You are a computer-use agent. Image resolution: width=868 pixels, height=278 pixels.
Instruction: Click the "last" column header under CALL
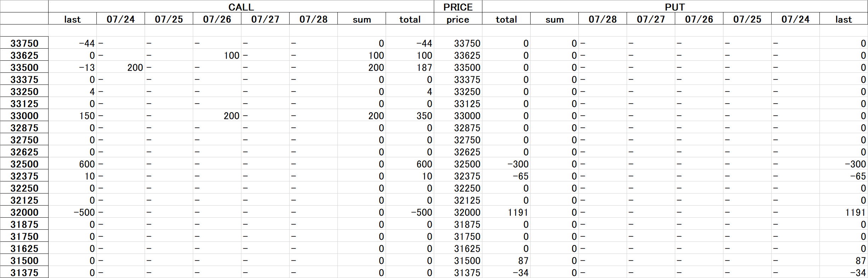(x=72, y=19)
